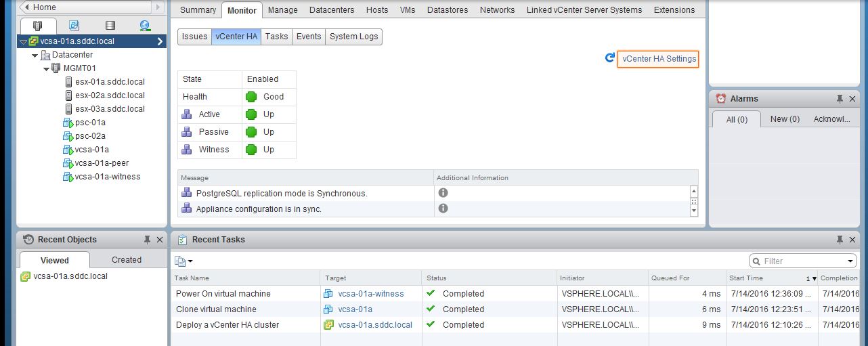This screenshot has width=868, height=346.
Task: Select host esx-01a.sddc.local in tree
Action: click(x=110, y=82)
